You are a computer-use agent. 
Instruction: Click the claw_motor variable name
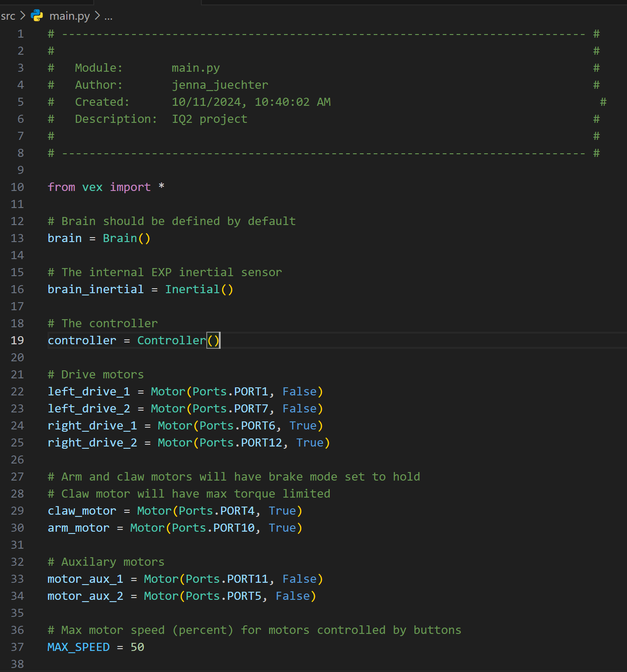pos(82,511)
